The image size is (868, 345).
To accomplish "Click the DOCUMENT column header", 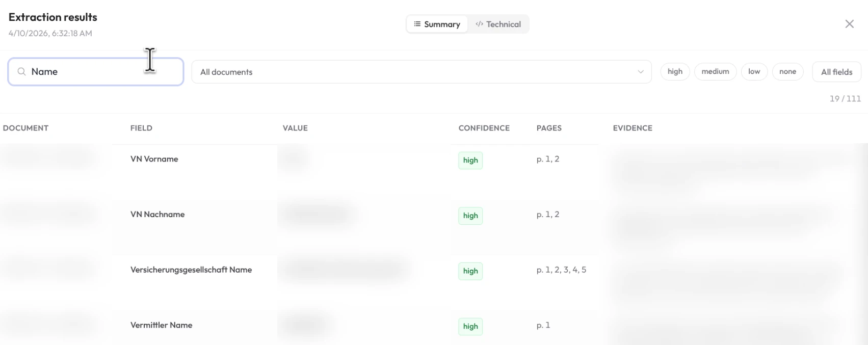I will 25,128.
